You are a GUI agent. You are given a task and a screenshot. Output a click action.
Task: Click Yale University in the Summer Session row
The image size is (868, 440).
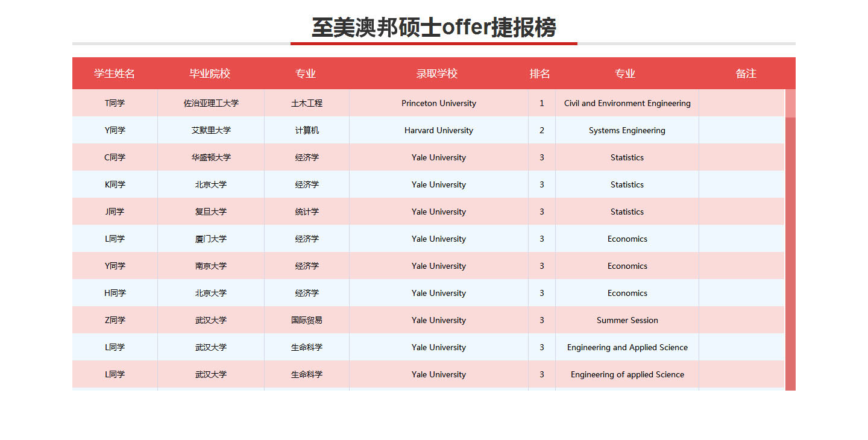(439, 320)
